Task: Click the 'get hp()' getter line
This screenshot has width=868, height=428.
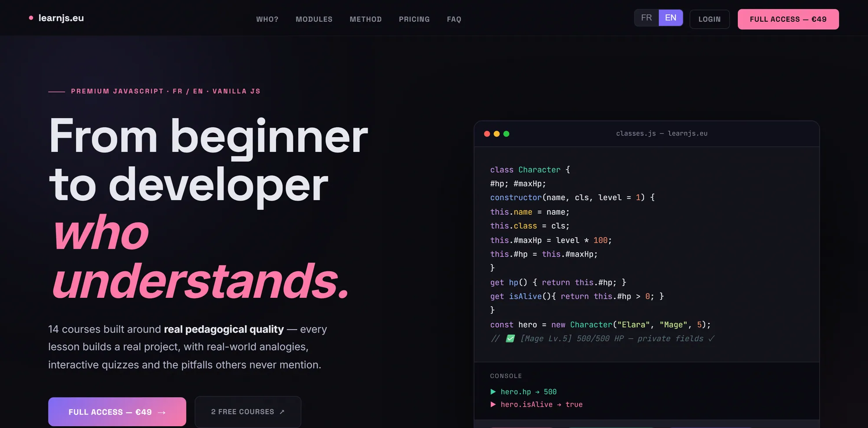Action: tap(558, 283)
